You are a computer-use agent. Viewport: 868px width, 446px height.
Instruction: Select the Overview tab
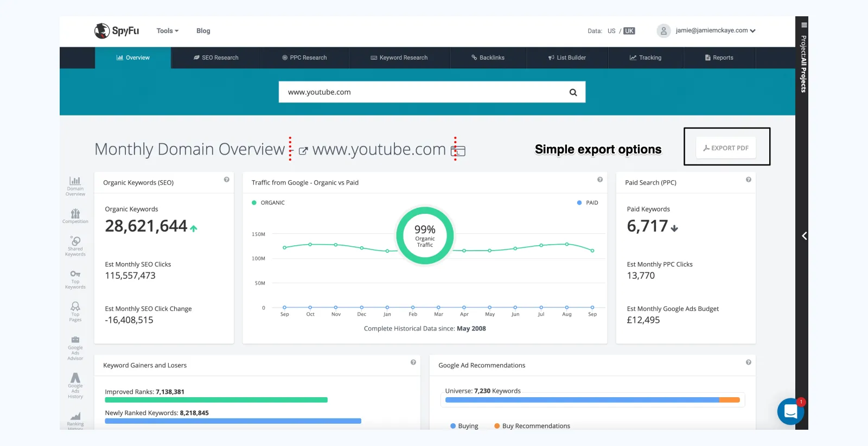tap(133, 58)
